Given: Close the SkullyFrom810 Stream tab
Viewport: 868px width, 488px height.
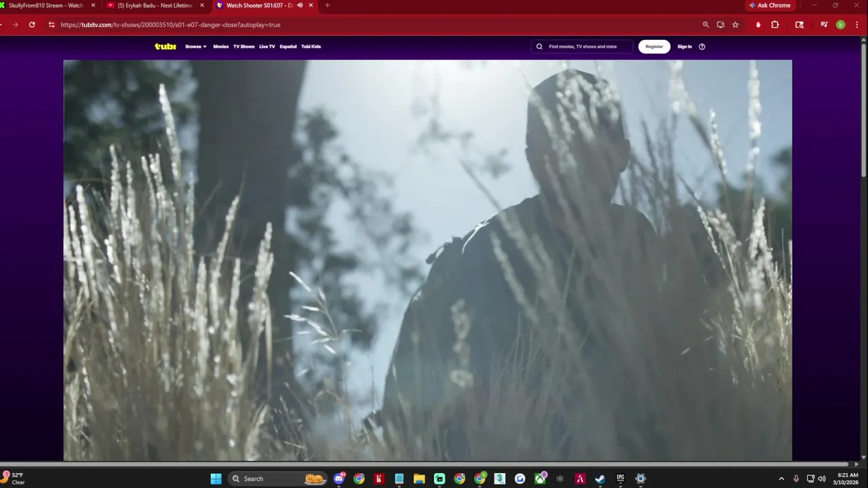Looking at the screenshot, I should (x=93, y=5).
